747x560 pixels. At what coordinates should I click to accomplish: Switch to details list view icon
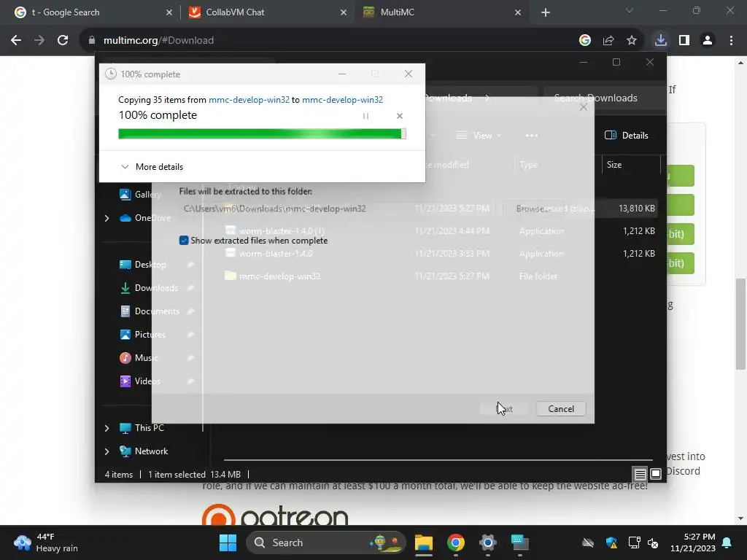point(640,474)
